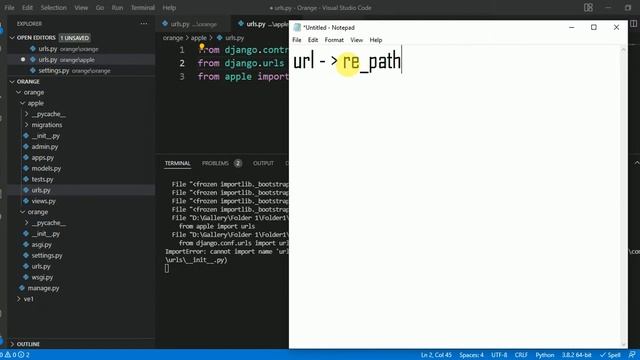
Task: Change encoding via UTF-8 status item
Action: (x=499, y=355)
